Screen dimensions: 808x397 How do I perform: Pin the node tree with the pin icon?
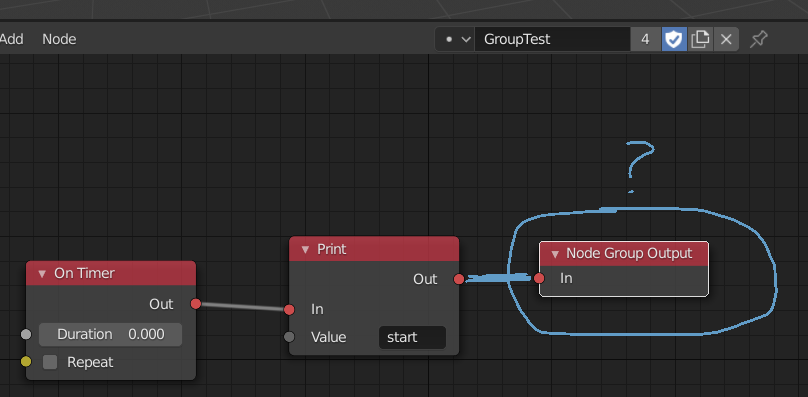click(759, 39)
